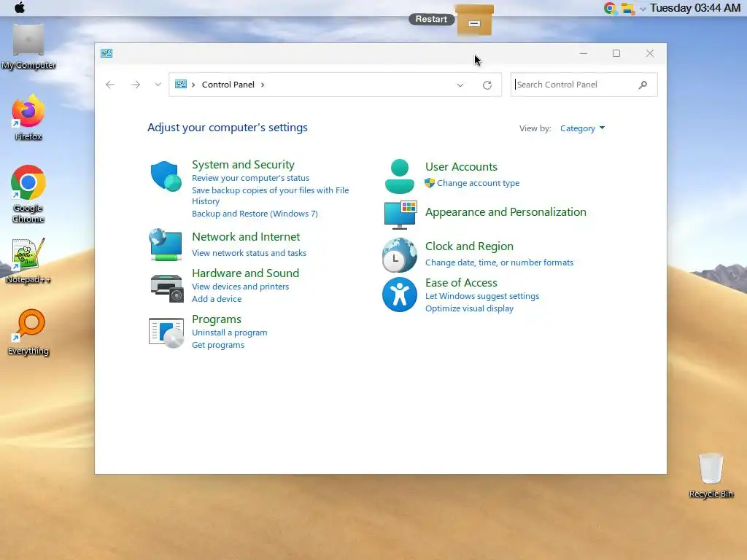This screenshot has width=747, height=560.
Task: Click the Control Panel title bar icon
Action: pos(107,53)
